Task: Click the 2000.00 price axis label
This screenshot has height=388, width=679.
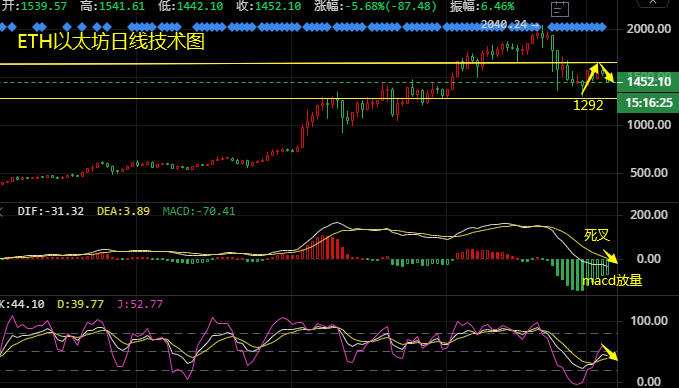Action: (649, 29)
